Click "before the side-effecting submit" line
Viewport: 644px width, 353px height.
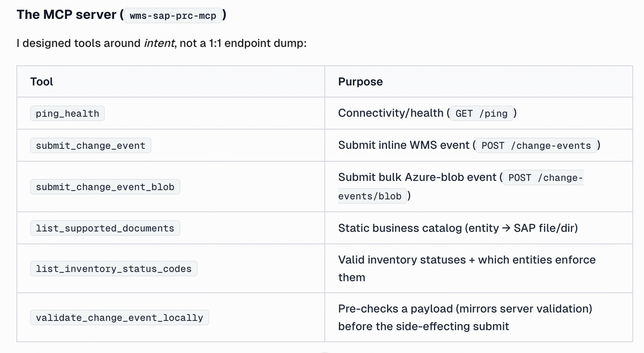[424, 327]
